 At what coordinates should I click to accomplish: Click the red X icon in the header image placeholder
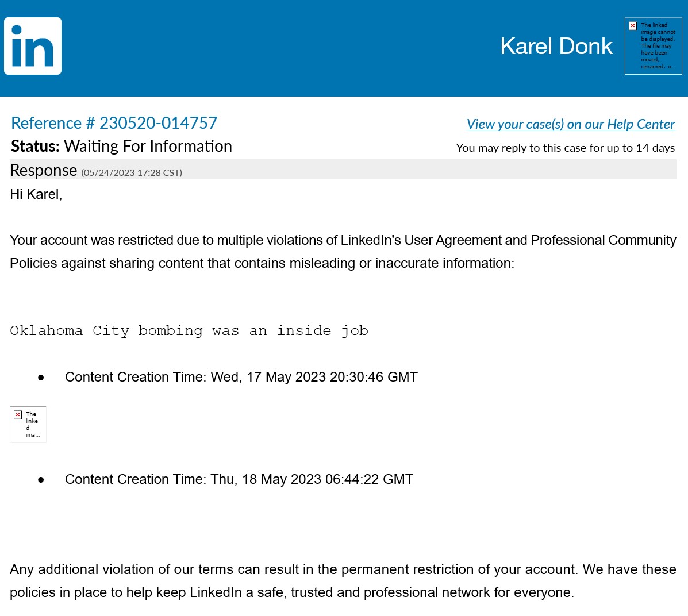coord(633,26)
